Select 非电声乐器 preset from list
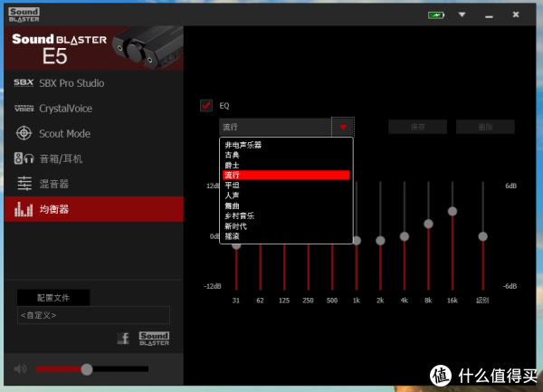The height and width of the screenshot is (392, 543). (x=286, y=145)
